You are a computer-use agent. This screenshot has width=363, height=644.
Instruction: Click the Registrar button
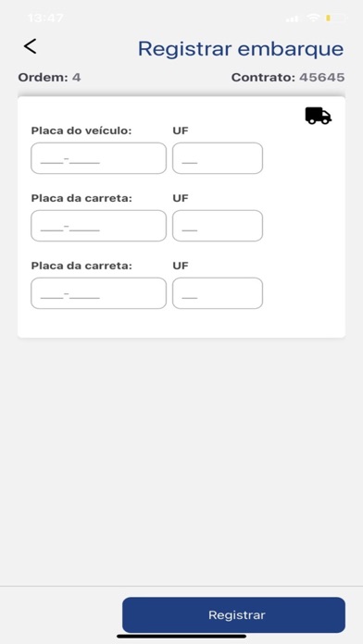[x=234, y=614]
